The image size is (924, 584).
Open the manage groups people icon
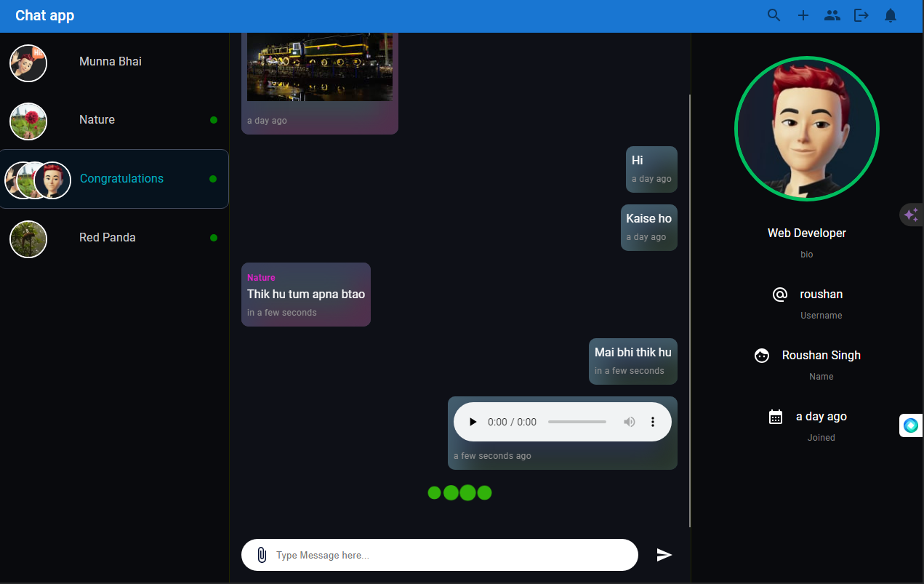[832, 15]
